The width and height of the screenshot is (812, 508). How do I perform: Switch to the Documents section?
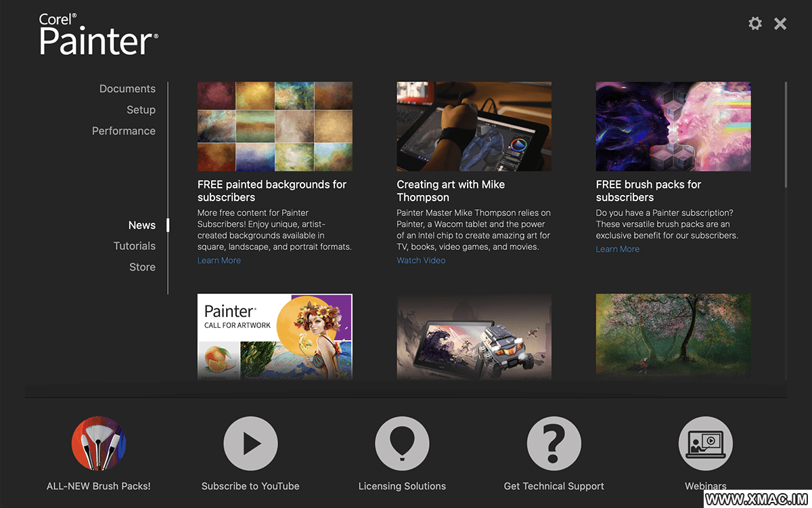click(x=127, y=89)
